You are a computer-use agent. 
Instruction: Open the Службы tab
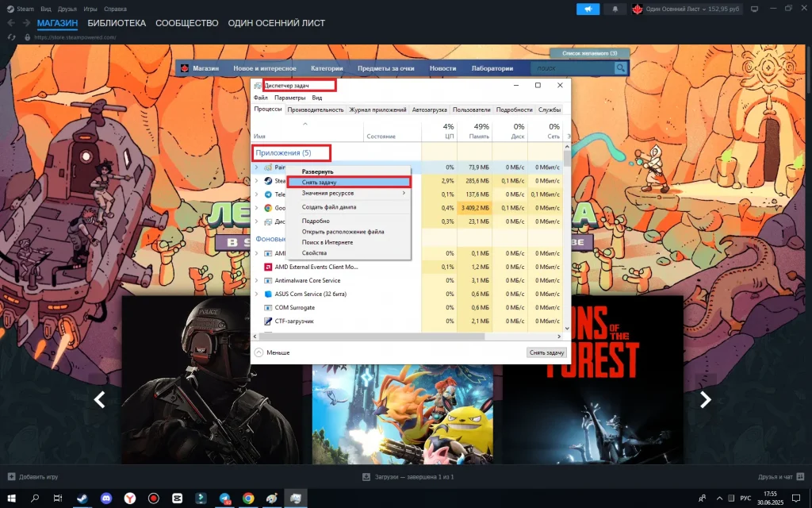[550, 110]
